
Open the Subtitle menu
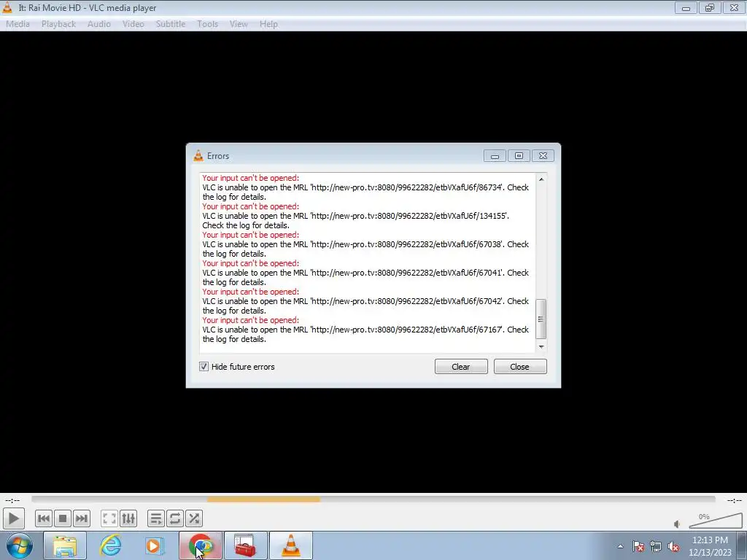coord(171,24)
